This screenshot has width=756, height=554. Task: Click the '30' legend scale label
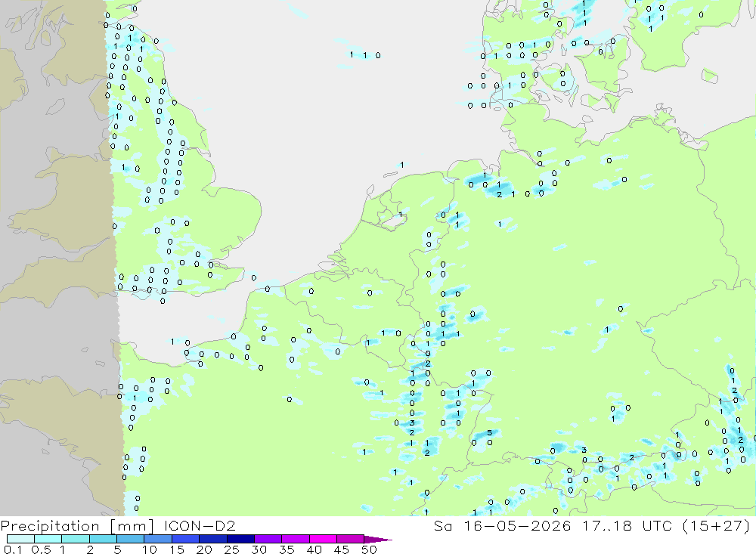click(x=259, y=549)
